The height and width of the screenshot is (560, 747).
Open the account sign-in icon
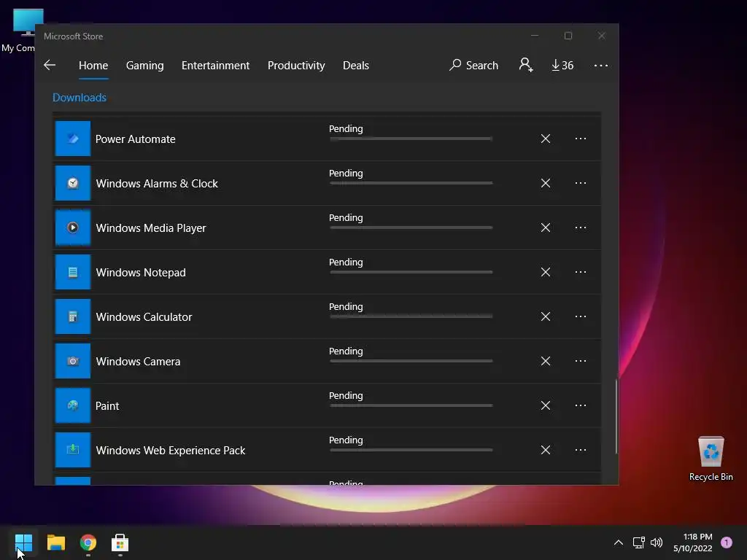coord(526,65)
